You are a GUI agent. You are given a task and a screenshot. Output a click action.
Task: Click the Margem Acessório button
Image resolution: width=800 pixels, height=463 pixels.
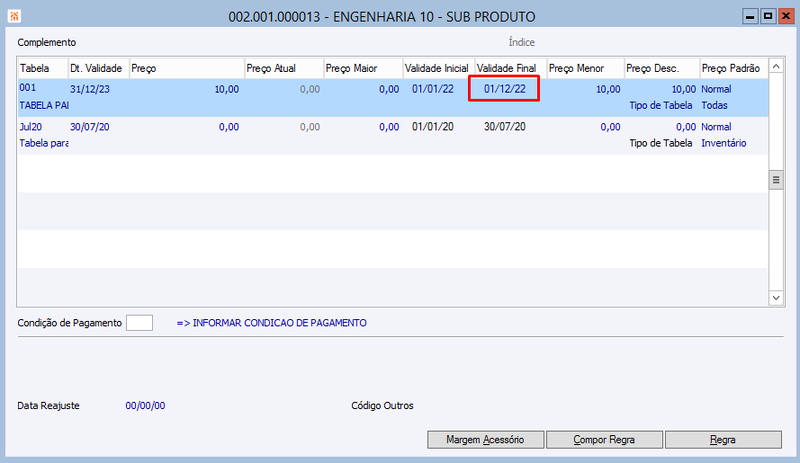(485, 440)
